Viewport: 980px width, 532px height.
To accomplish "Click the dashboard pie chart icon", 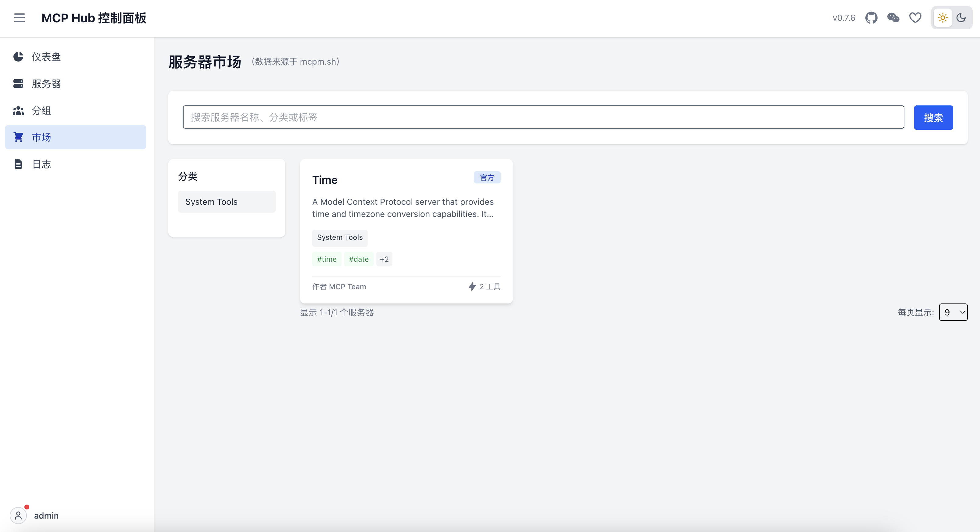I will [18, 57].
